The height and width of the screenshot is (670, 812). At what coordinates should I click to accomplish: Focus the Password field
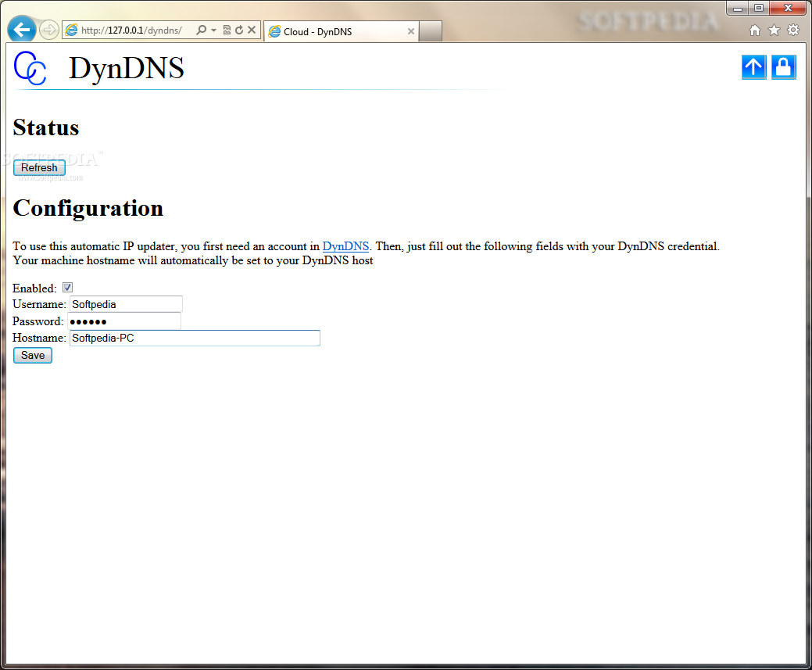pyautogui.click(x=124, y=321)
